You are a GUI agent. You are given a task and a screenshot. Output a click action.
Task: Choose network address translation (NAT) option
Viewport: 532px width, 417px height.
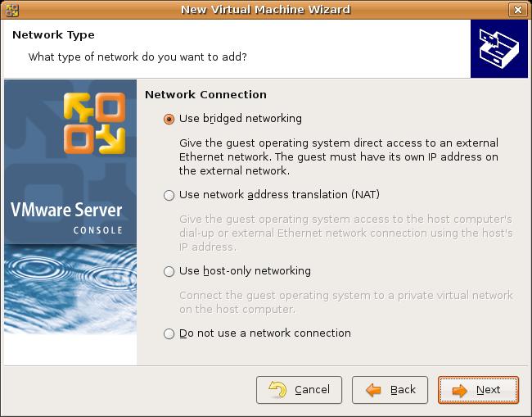[x=169, y=195]
